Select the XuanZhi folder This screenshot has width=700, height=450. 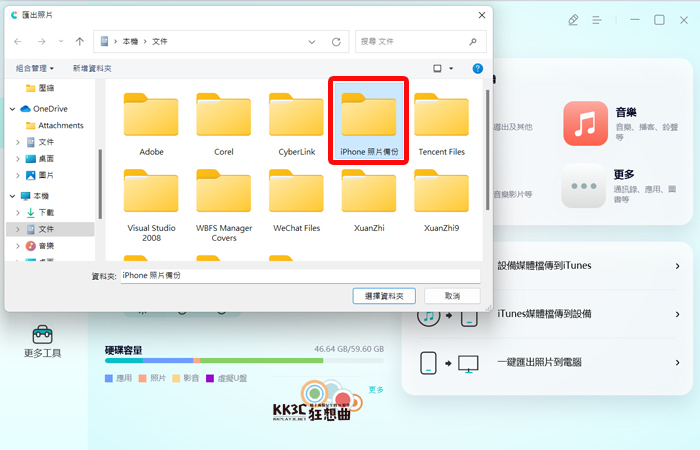tap(369, 200)
